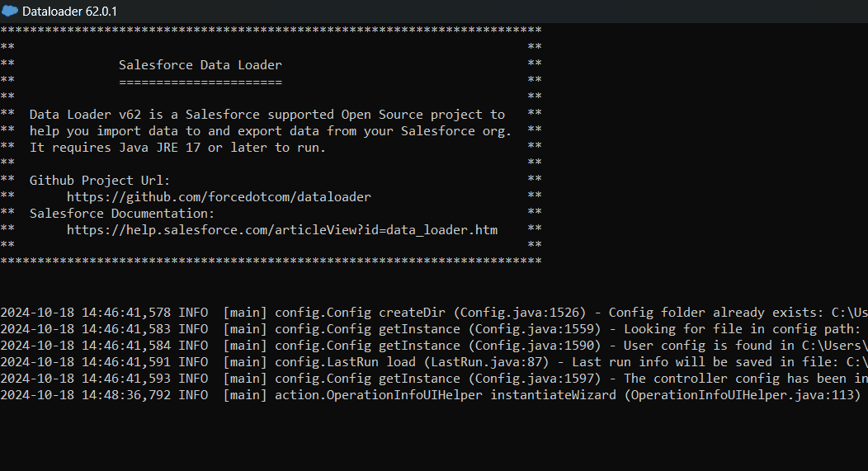Open the GitHub forcedotcom/dataloader URL
The height and width of the screenshot is (471, 868).
[x=219, y=196]
